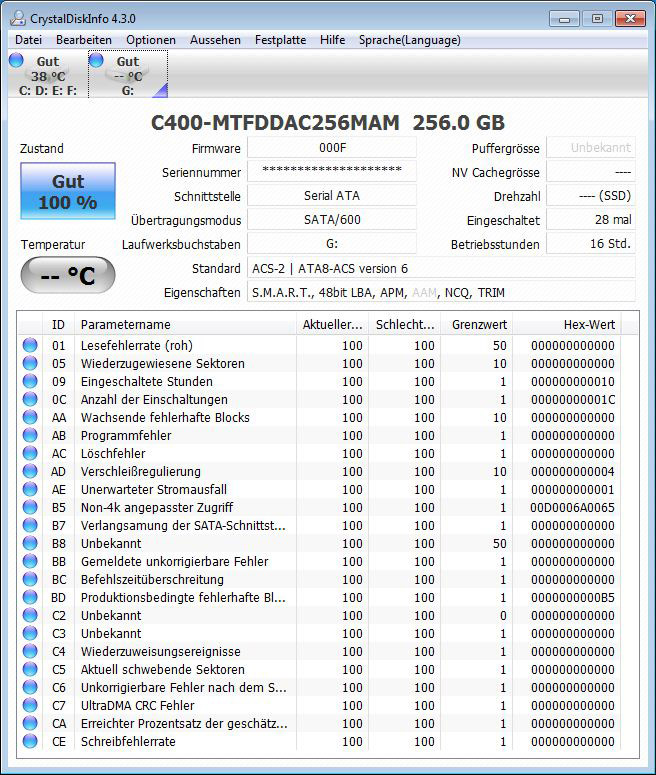Click the NV Cachegrösse value field
This screenshot has height=775, width=656.
tap(591, 172)
